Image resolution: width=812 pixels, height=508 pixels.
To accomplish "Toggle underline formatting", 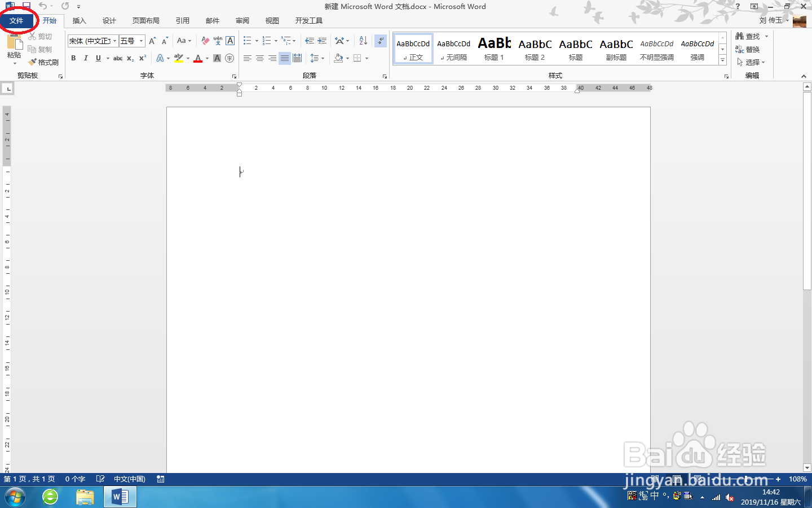I will pos(98,58).
